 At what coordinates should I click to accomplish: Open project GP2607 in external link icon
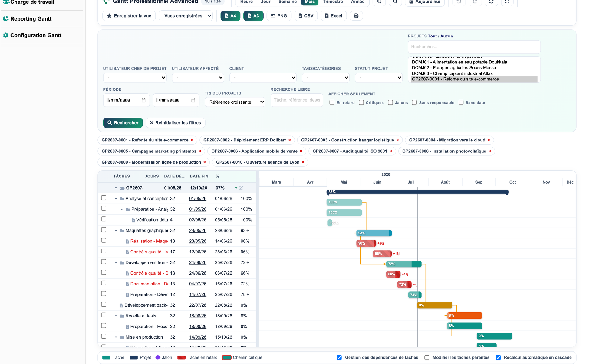241,188
